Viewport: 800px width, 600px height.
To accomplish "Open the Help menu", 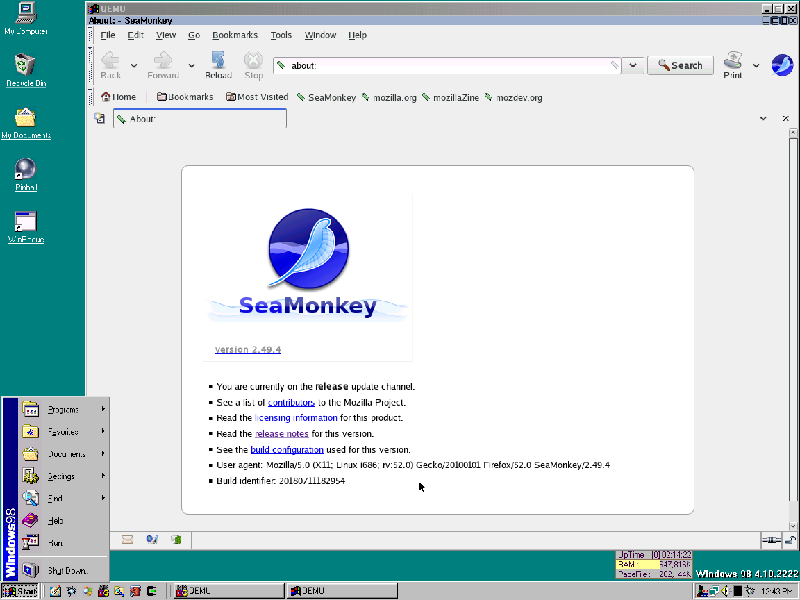I will tap(357, 35).
